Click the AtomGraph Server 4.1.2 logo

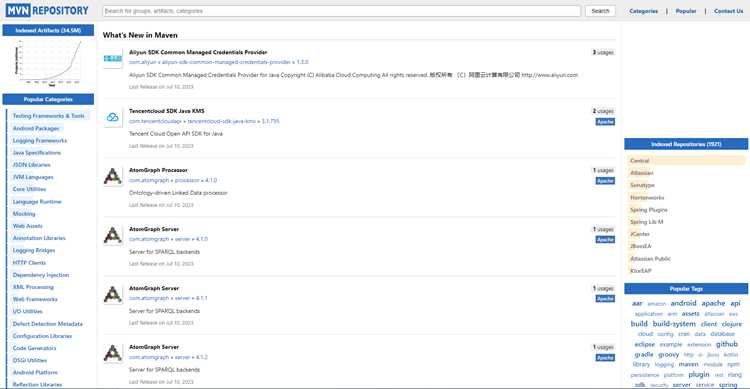pos(113,353)
